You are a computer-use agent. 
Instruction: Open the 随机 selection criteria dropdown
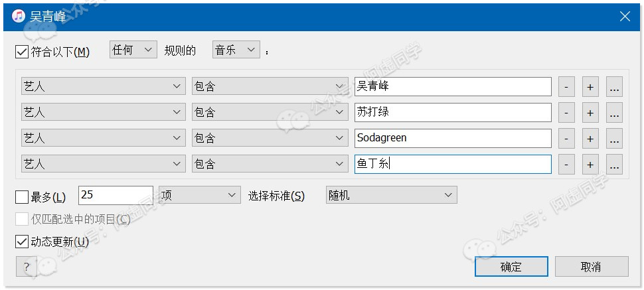392,194
